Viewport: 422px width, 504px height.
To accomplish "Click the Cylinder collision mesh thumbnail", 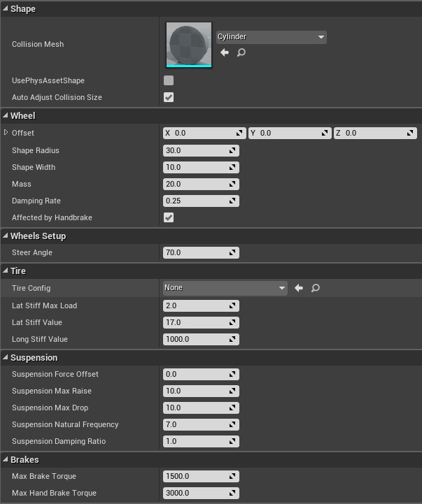I will pos(189,45).
